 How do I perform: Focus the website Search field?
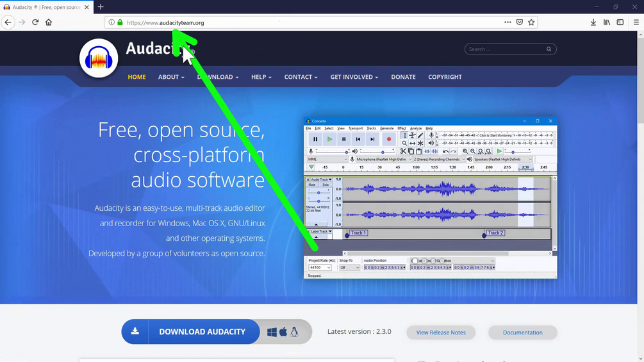click(510, 49)
